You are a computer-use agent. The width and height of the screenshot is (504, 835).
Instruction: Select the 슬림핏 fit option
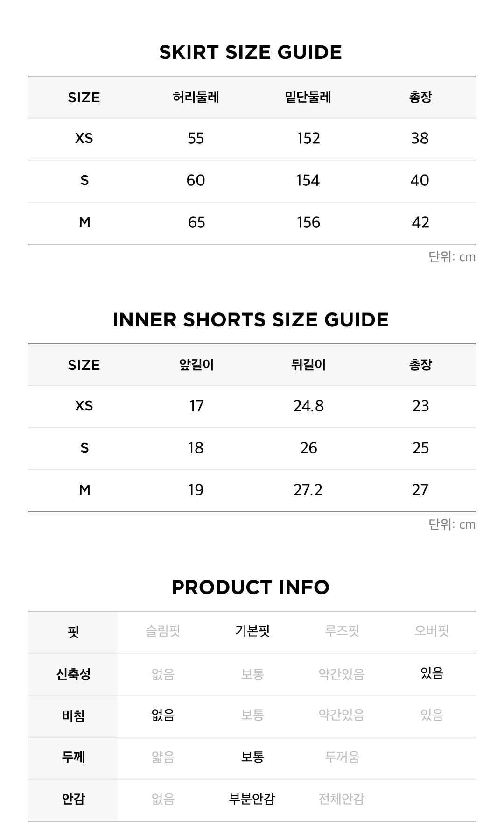[163, 631]
